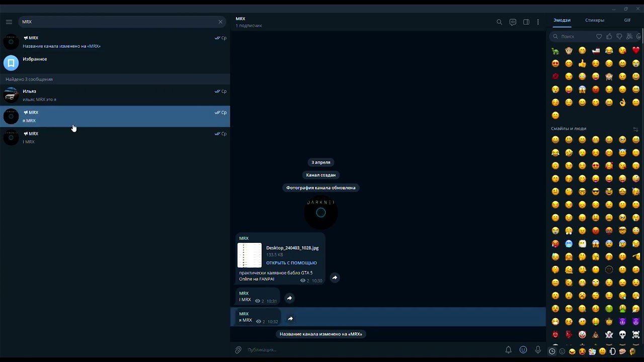Click the «Фотография канала обновлена» service message
The width and height of the screenshot is (644, 362).
point(321,188)
